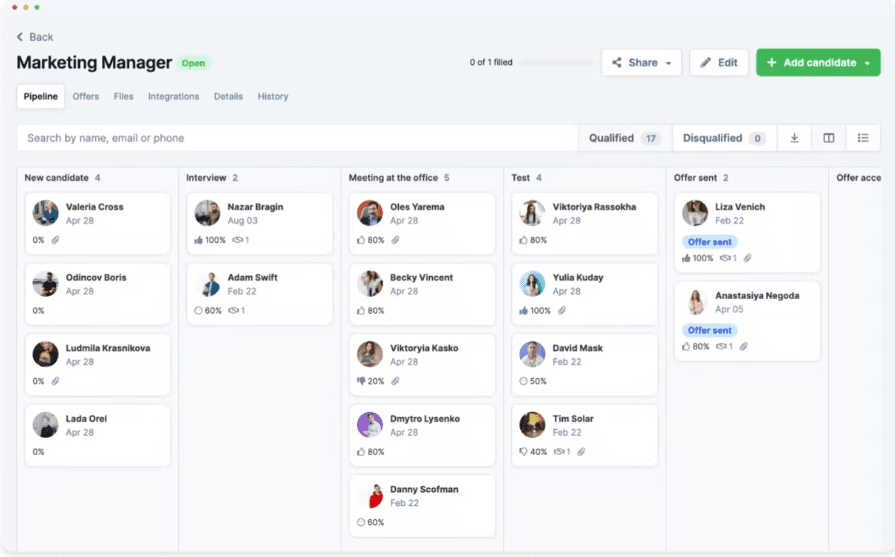Click the paperclip icon on Tim Solar's card

[581, 452]
